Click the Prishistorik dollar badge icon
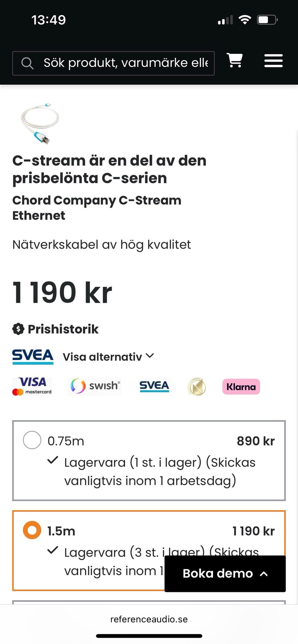298x644 pixels. click(x=18, y=329)
